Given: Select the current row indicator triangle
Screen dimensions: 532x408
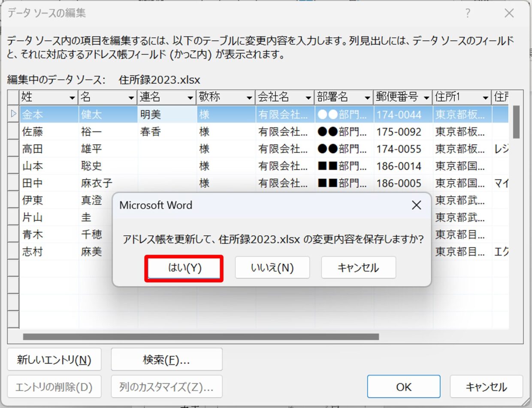Looking at the screenshot, I should pyautogui.click(x=13, y=114).
